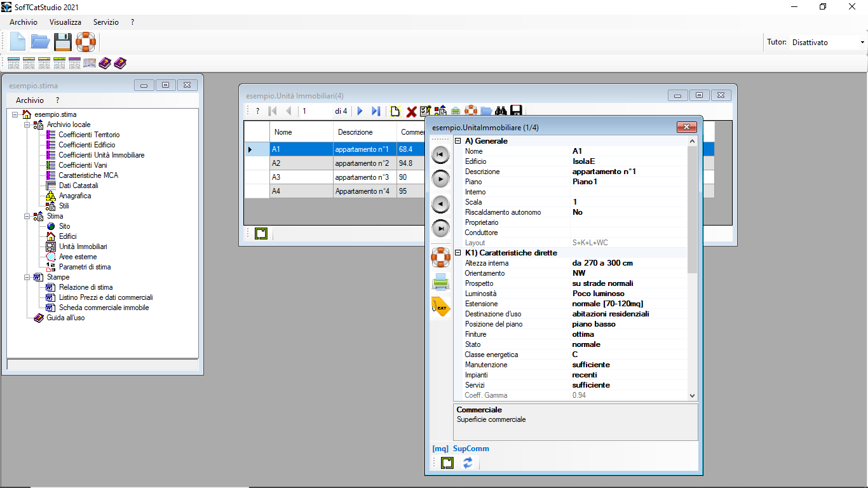868x488 pixels.
Task: Collapse the Stampe tree node
Action: (27, 277)
